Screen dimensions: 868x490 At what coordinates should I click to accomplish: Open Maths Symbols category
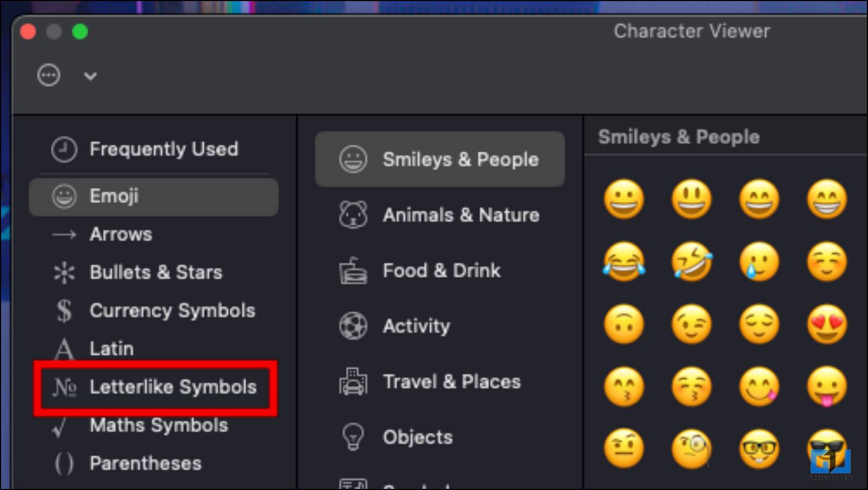[x=154, y=426]
